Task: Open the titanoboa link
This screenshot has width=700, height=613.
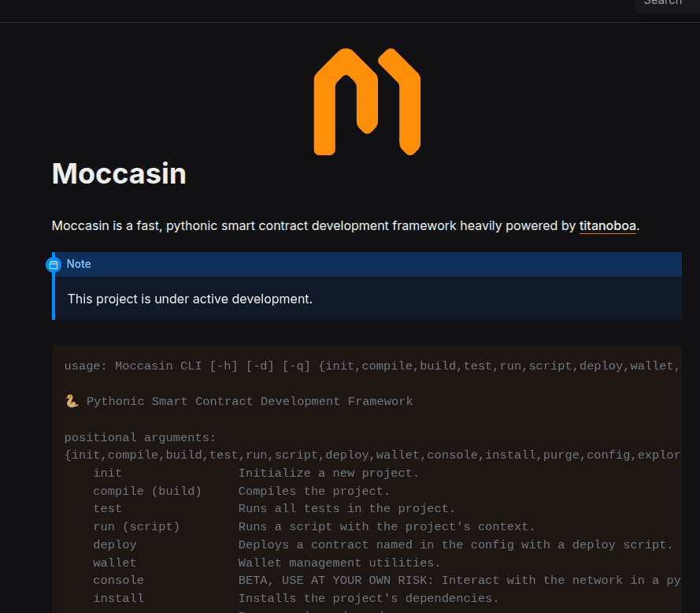Action: click(x=607, y=225)
